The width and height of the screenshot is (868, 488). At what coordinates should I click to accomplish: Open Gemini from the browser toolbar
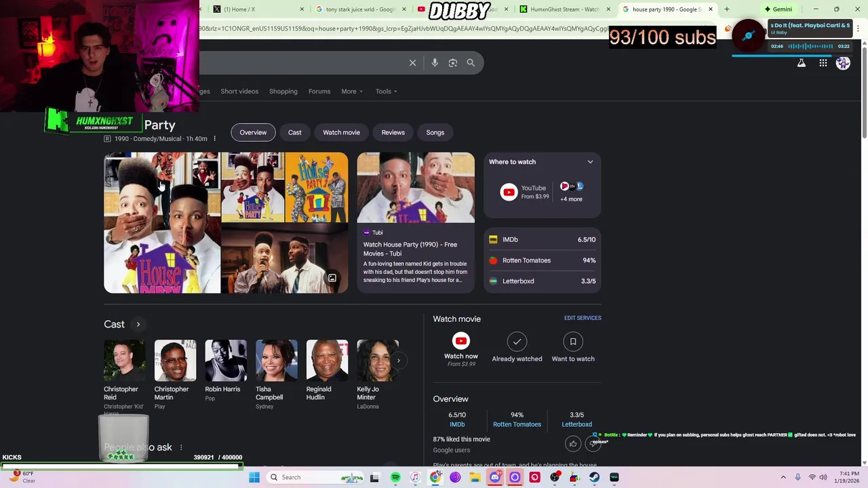(777, 9)
